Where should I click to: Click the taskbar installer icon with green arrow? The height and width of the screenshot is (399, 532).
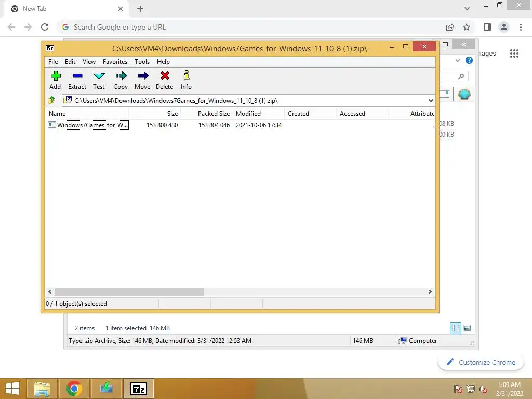point(106,389)
